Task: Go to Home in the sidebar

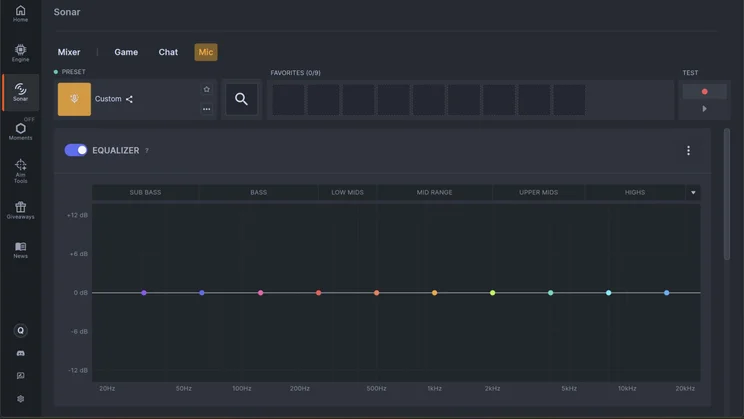Action: click(x=20, y=13)
